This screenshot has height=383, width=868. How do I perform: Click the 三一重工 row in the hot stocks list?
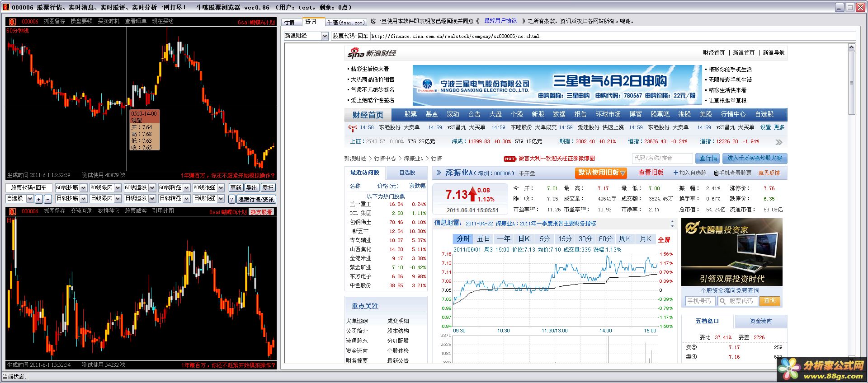point(387,204)
